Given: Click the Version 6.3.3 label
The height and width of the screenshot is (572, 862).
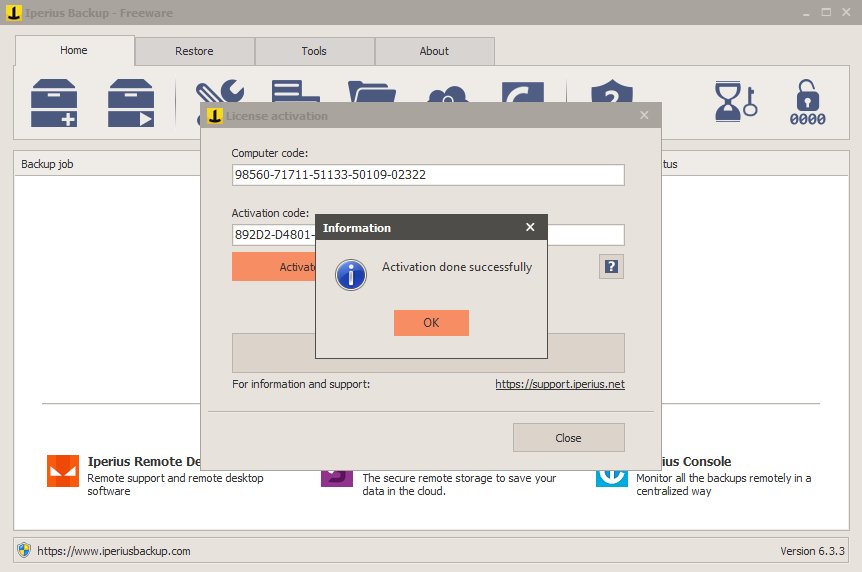Looking at the screenshot, I should click(812, 551).
